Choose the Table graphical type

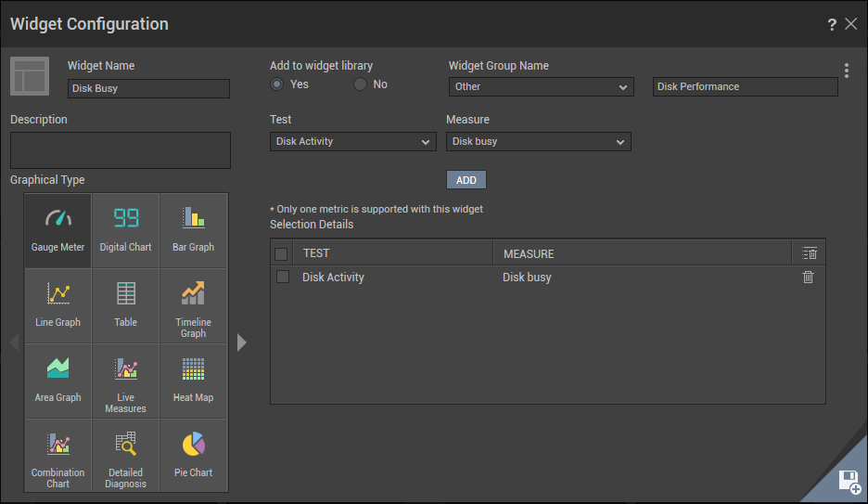(126, 305)
